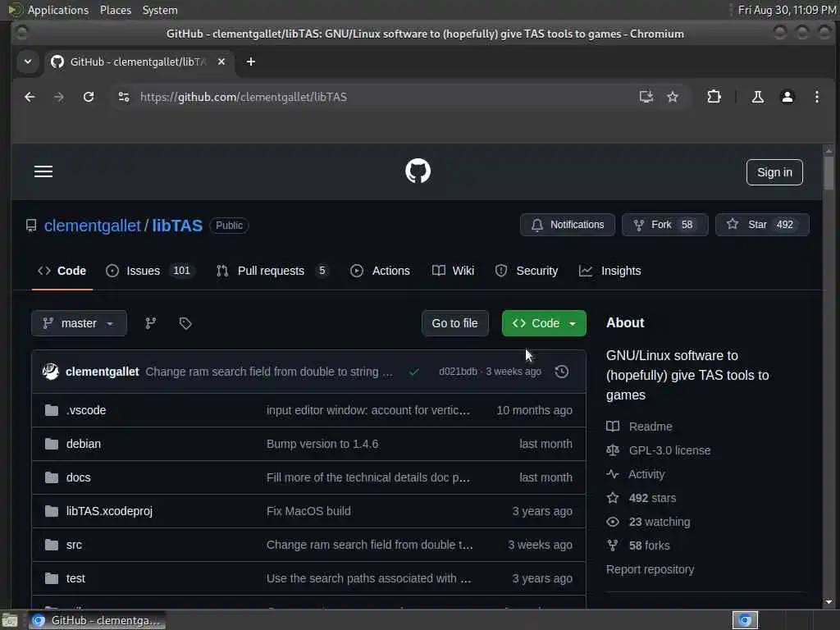Viewport: 840px width, 630px height.
Task: Select GitHub Chromium window in taskbar
Action: 97,620
